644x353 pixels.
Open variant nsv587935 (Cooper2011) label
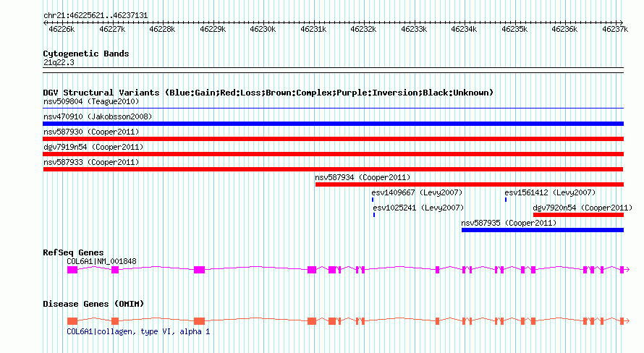click(x=509, y=223)
